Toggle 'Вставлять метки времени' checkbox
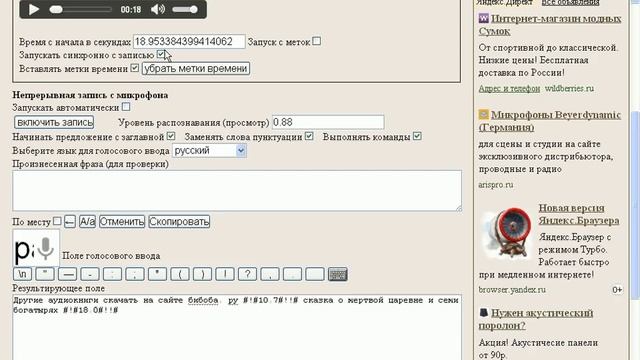The image size is (640, 360). (135, 68)
